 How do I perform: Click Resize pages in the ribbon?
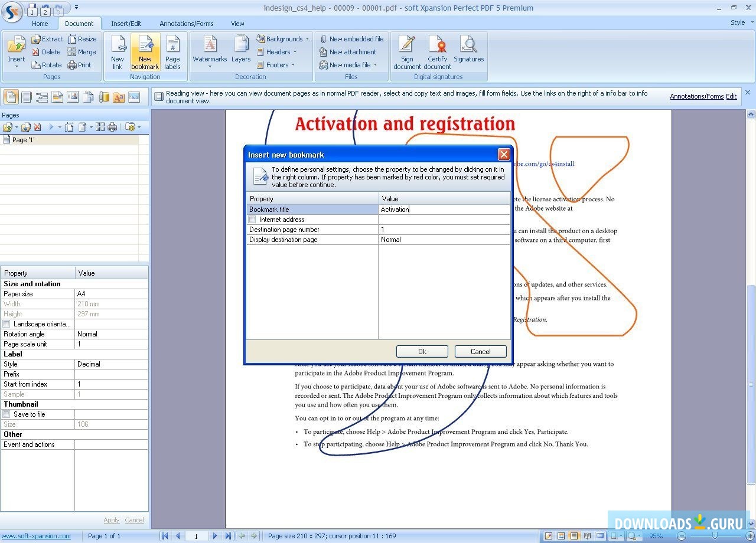coord(82,39)
